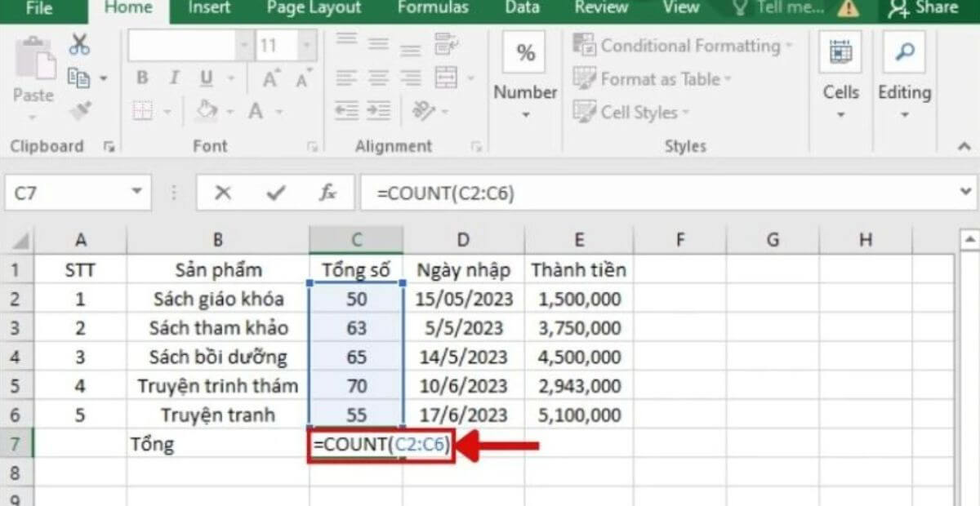Image resolution: width=980 pixels, height=506 pixels.
Task: Expand the formula bar chevron
Action: [966, 193]
